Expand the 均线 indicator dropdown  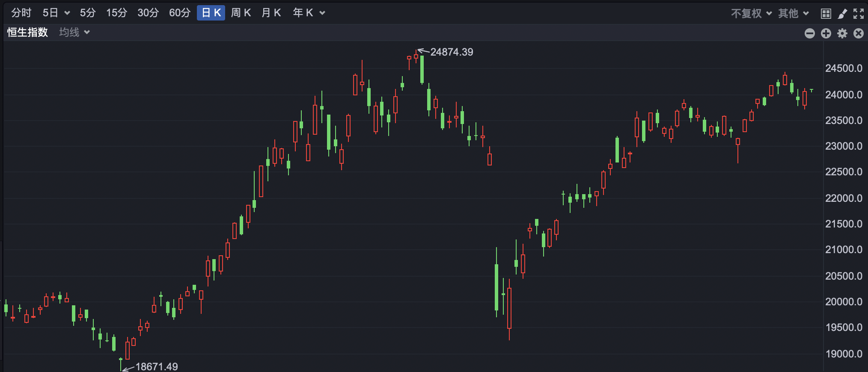(74, 32)
